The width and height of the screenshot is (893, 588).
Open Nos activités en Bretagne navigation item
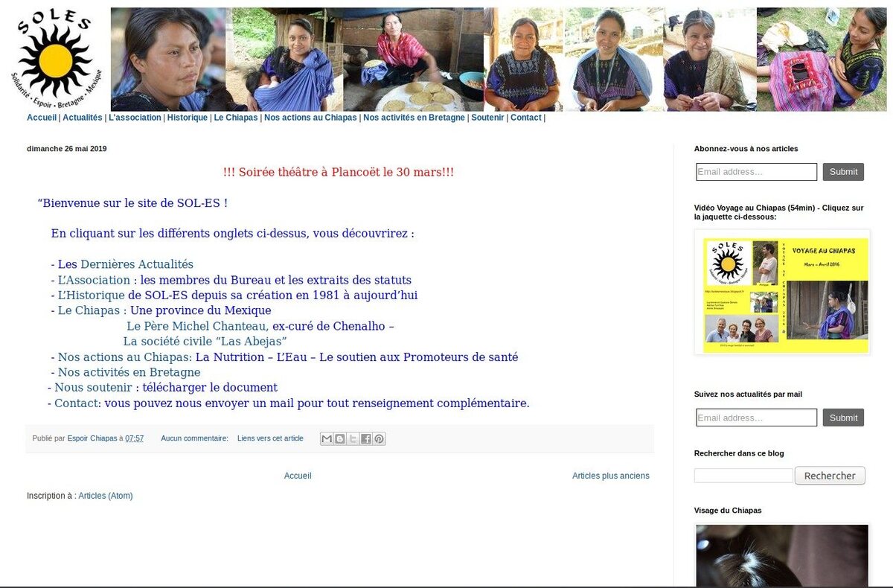(414, 118)
